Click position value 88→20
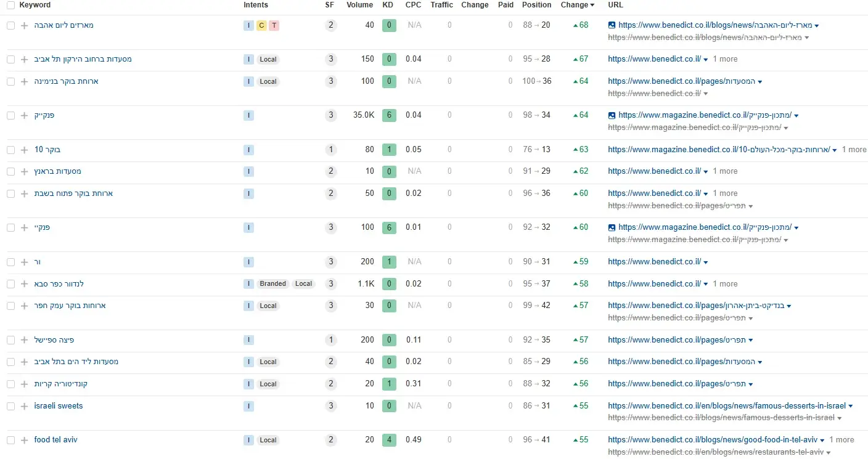The width and height of the screenshot is (868, 459). pos(536,25)
